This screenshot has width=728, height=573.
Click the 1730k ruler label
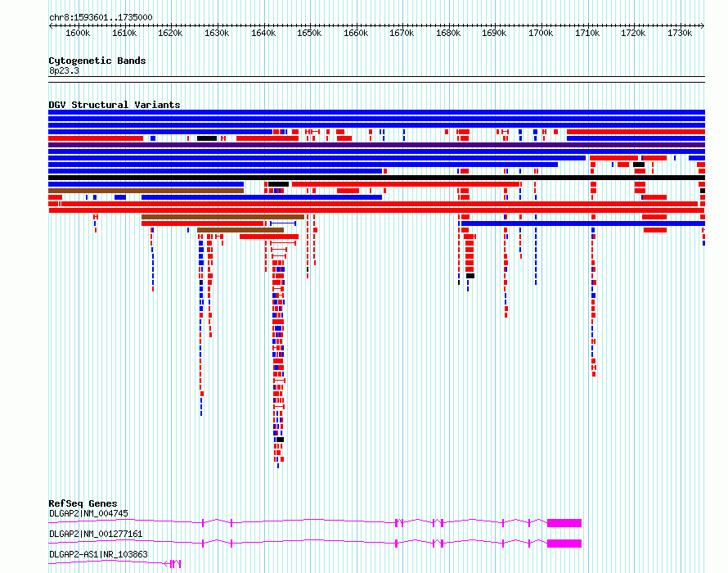click(680, 33)
